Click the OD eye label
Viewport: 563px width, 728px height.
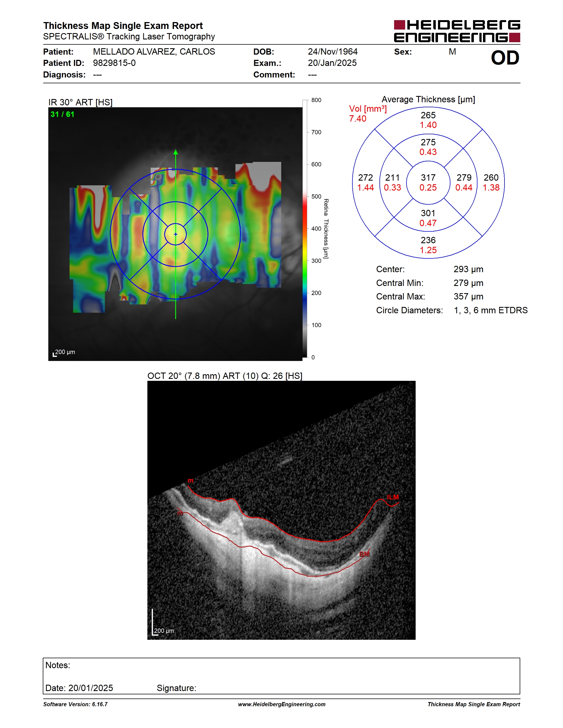(505, 58)
